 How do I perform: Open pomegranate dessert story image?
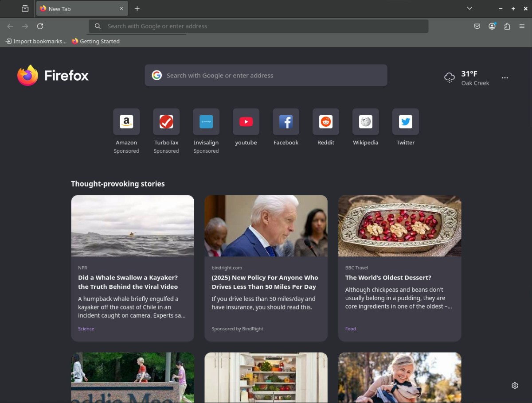click(x=400, y=226)
